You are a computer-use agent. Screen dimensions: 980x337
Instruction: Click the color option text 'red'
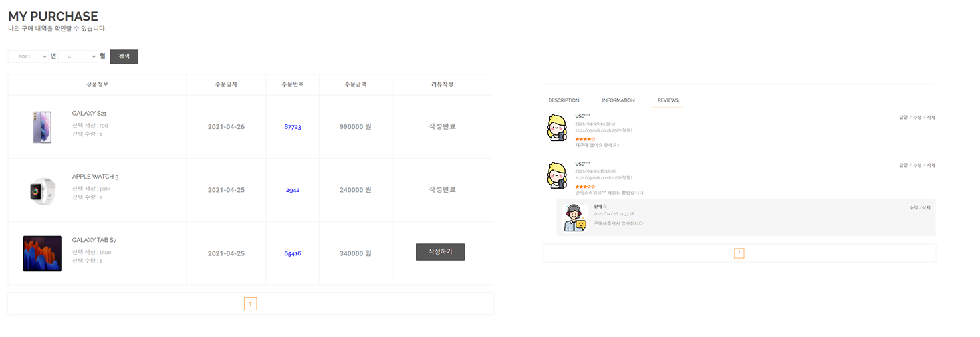coord(104,126)
